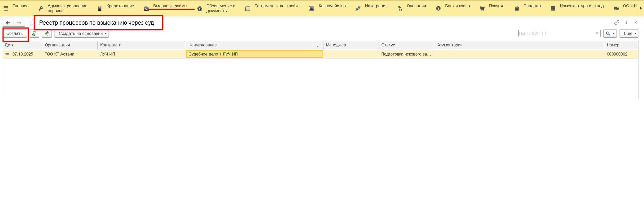The image size is (644, 218).
Task: Select the date cell 07.10.2025
Action: click(22, 54)
